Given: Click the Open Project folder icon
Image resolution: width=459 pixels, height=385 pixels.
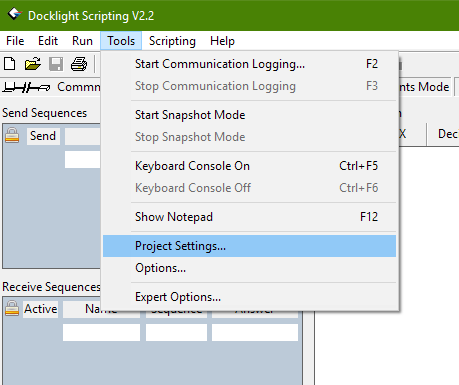Looking at the screenshot, I should click(33, 63).
